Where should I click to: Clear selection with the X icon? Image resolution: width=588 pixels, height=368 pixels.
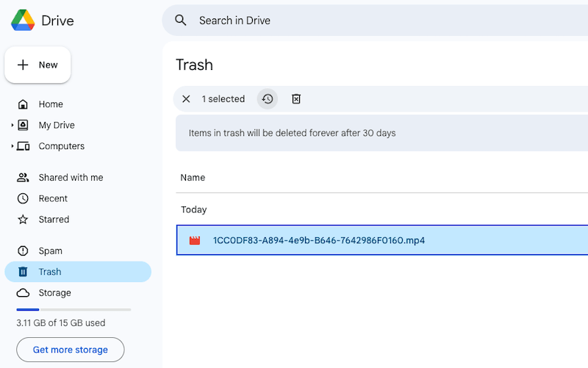pyautogui.click(x=186, y=99)
